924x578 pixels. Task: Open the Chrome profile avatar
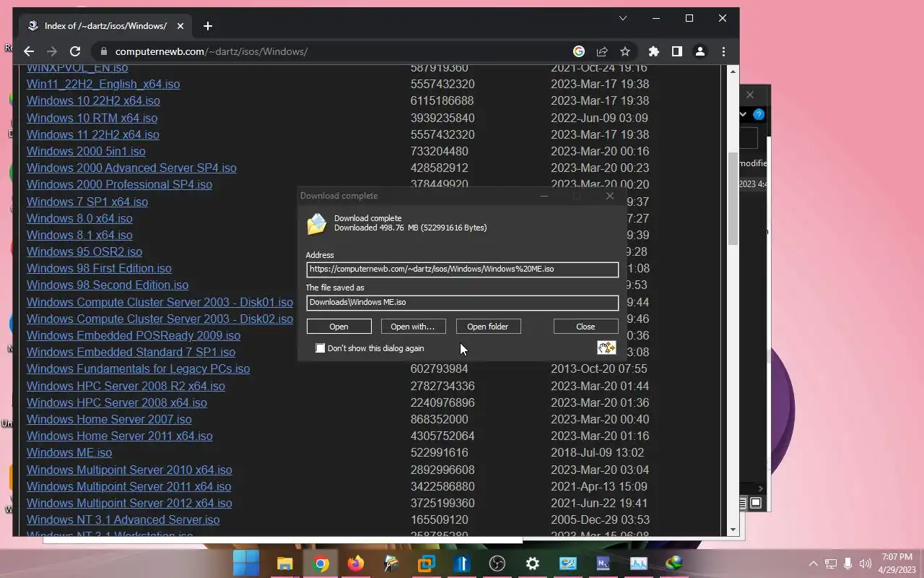coord(700,51)
